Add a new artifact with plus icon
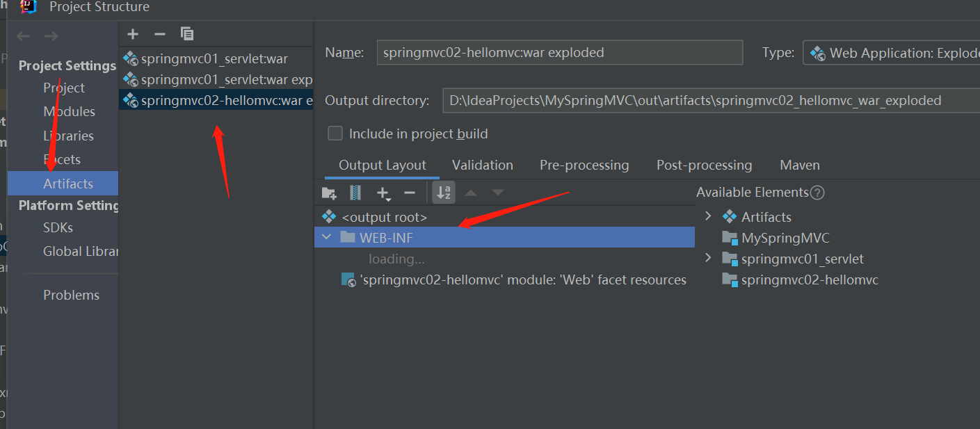 click(x=133, y=34)
